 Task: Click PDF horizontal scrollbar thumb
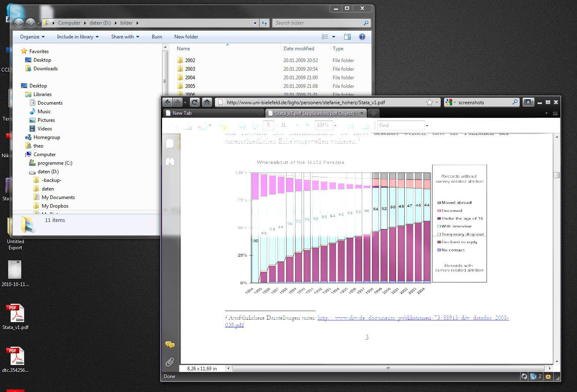coord(388,368)
